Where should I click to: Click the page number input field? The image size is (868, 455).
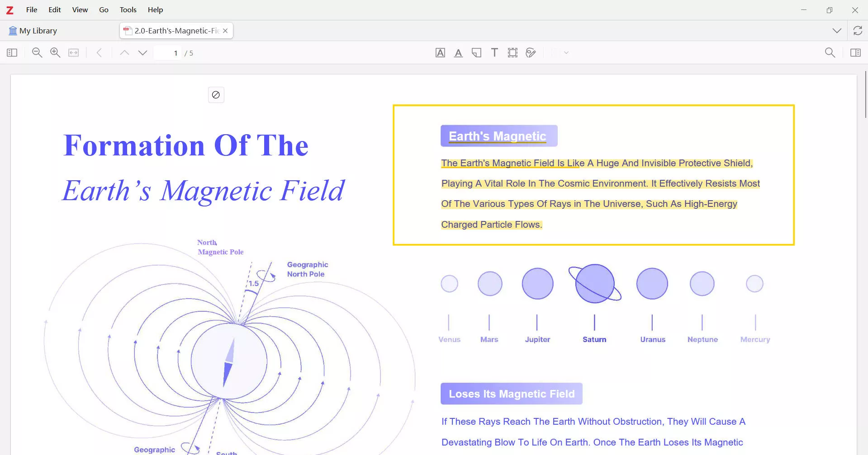click(x=167, y=53)
